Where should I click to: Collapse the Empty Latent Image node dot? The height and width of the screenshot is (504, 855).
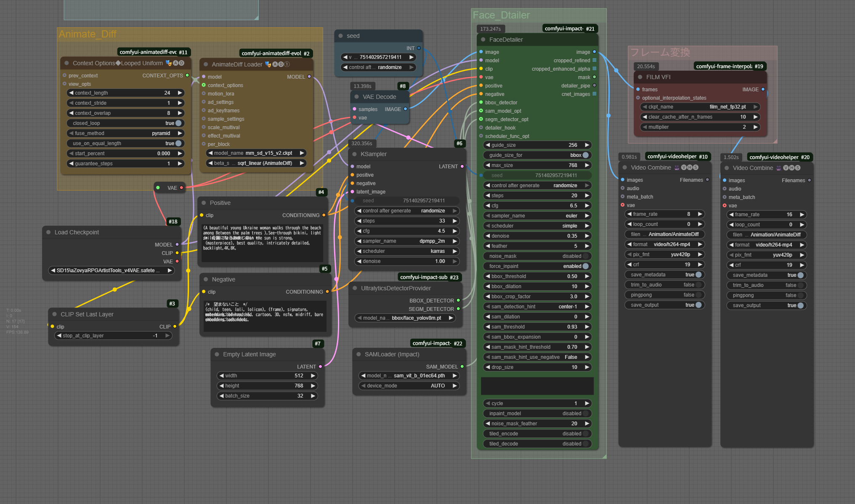pyautogui.click(x=217, y=354)
